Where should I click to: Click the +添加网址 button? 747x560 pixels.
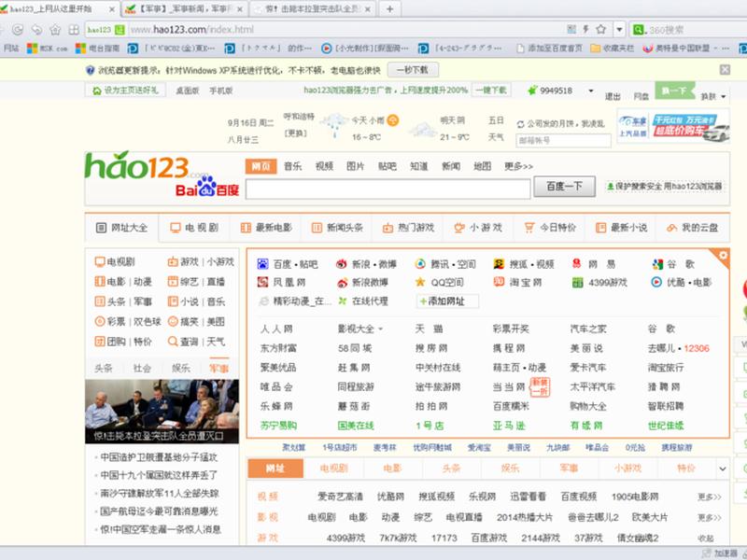click(x=448, y=301)
